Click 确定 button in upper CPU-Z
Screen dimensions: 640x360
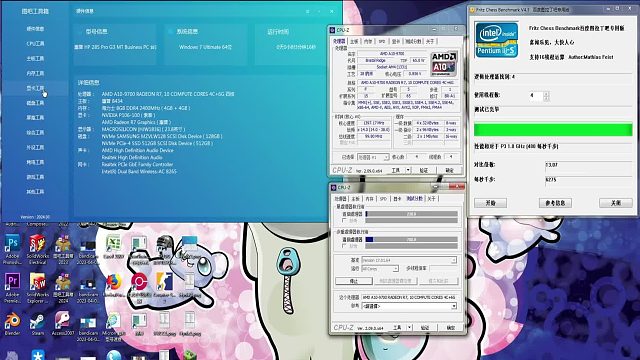[x=449, y=170]
